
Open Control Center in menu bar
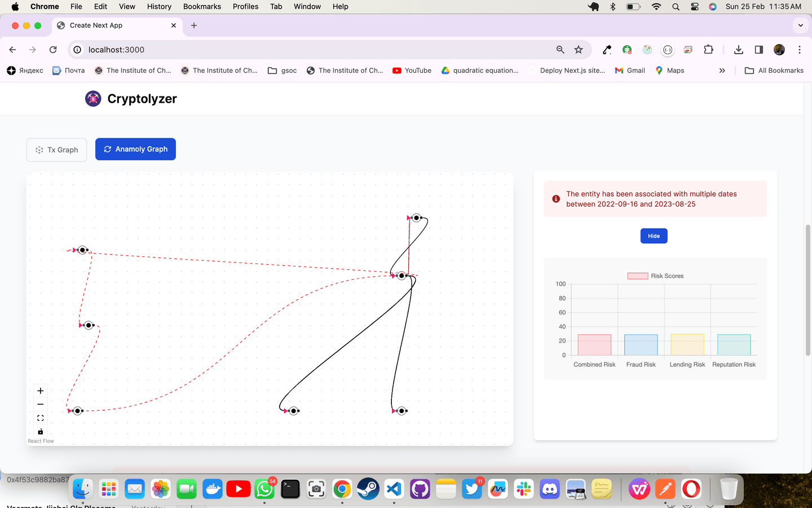tap(694, 6)
